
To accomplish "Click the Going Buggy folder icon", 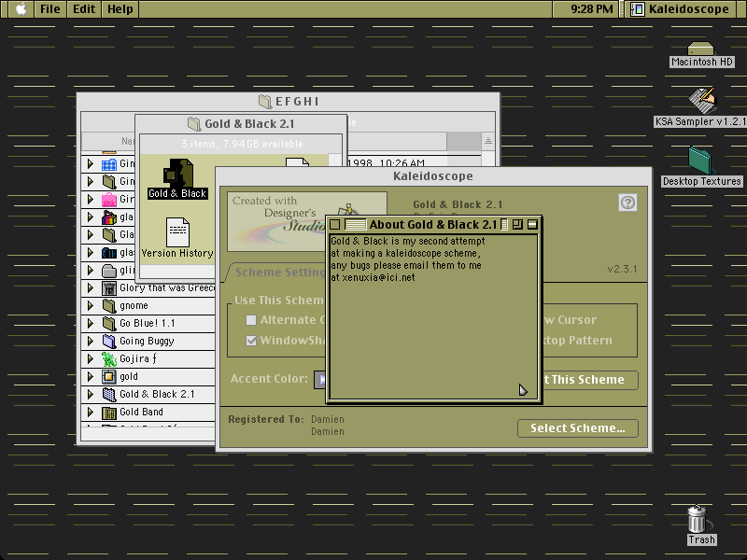I will pyautogui.click(x=109, y=342).
